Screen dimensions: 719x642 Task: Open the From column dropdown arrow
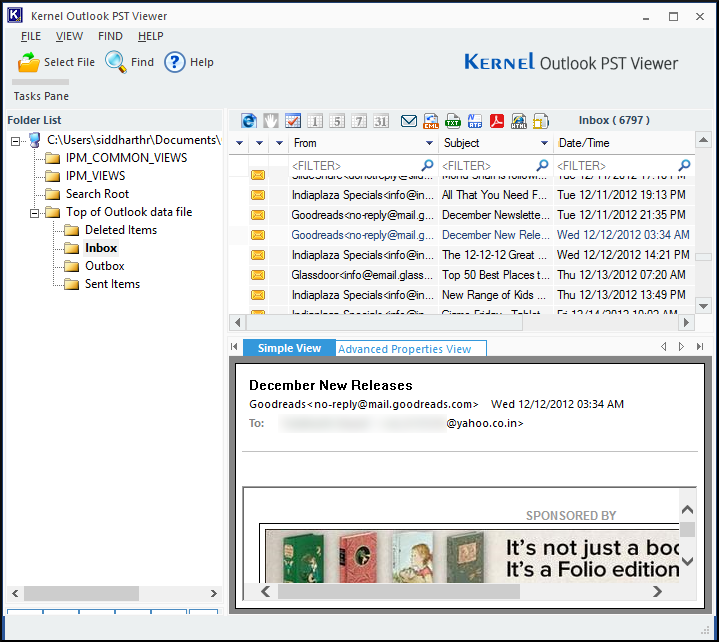pos(429,143)
